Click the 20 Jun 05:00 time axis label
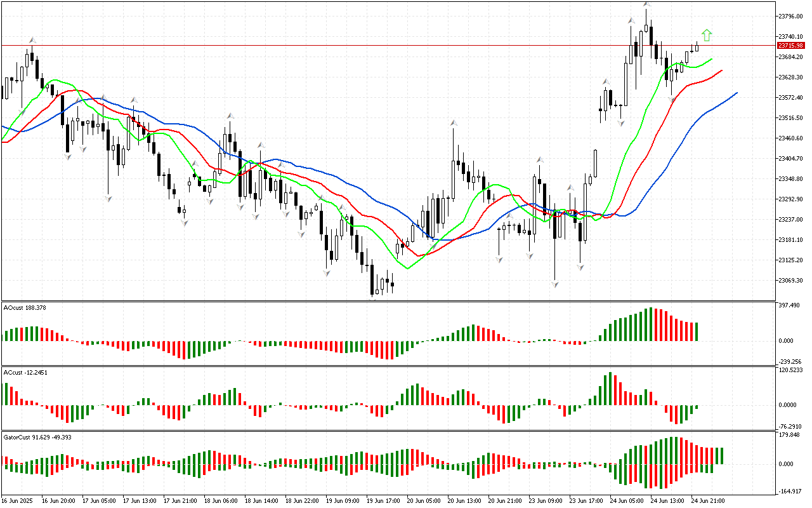Viewport: 812px width, 508px height. click(x=424, y=501)
